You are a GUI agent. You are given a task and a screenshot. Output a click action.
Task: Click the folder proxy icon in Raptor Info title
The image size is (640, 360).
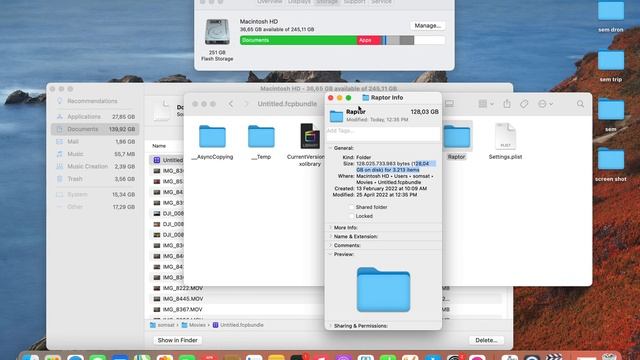tap(366, 98)
